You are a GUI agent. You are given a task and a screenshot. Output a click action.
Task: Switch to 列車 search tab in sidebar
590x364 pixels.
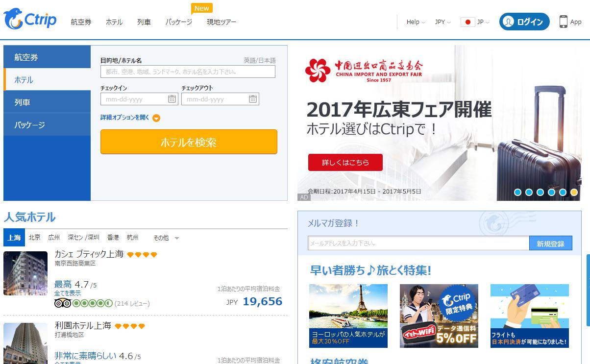tap(47, 102)
